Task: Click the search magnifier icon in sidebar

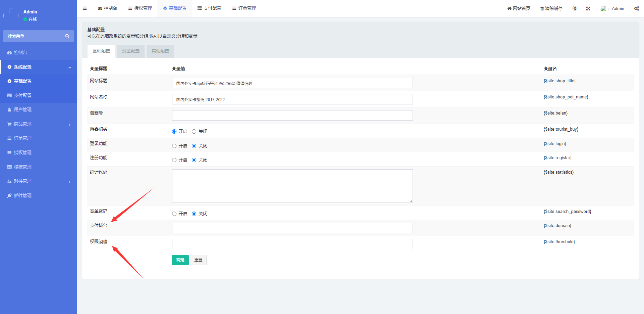Action: coord(67,36)
